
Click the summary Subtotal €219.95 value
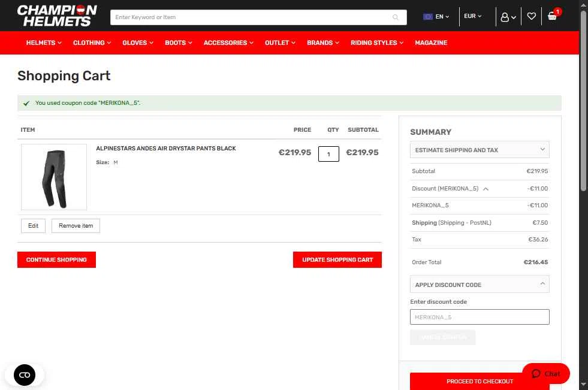click(x=537, y=171)
